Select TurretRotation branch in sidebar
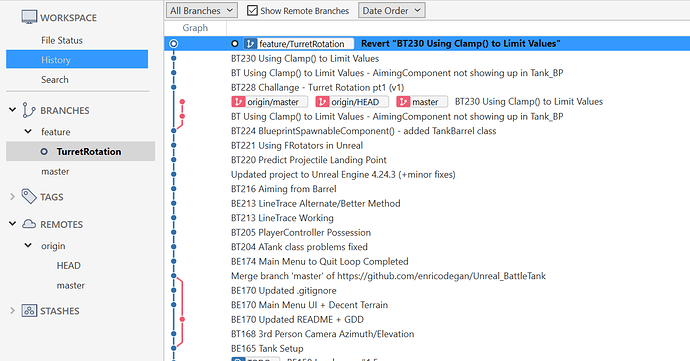Screen dimensions: 690x361 [x=81, y=151]
